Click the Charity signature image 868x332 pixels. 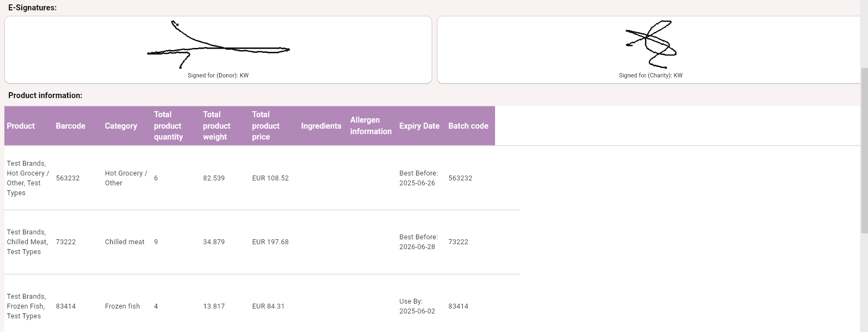click(x=650, y=44)
